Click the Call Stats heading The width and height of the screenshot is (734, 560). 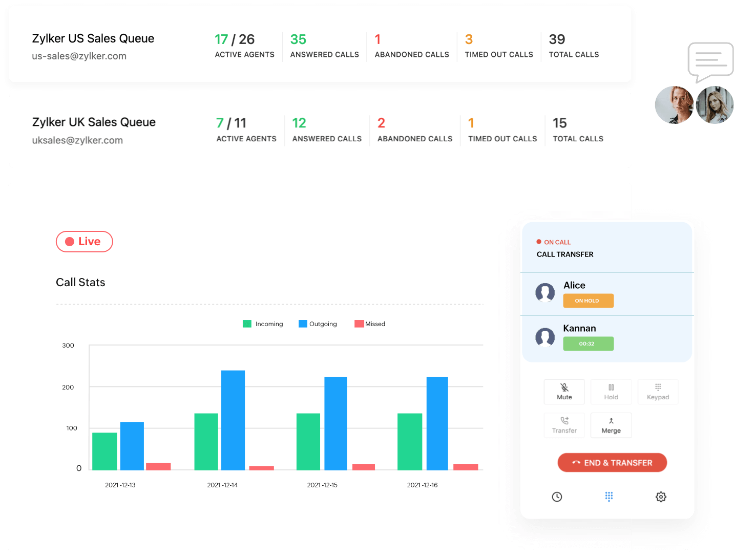(80, 283)
